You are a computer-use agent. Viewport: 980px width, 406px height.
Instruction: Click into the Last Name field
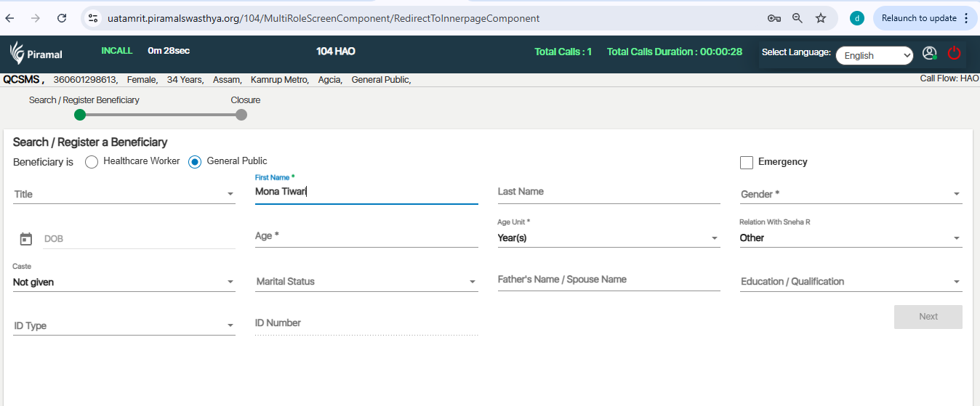[x=609, y=192]
